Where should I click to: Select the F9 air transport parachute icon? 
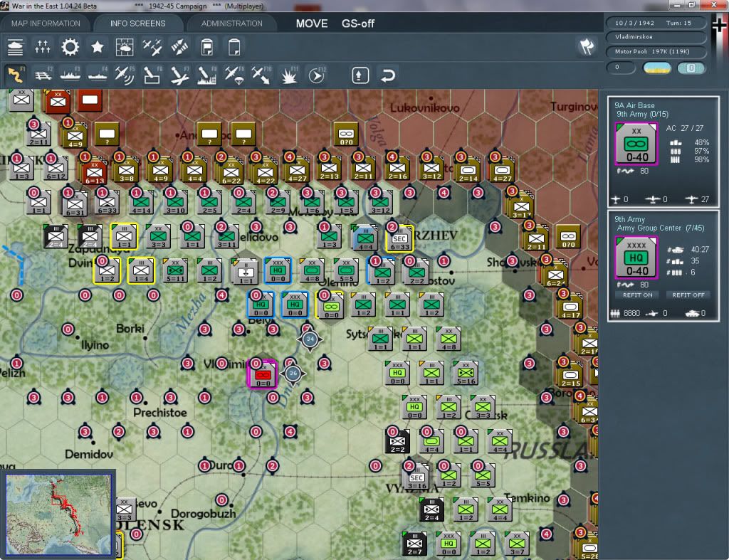point(234,75)
